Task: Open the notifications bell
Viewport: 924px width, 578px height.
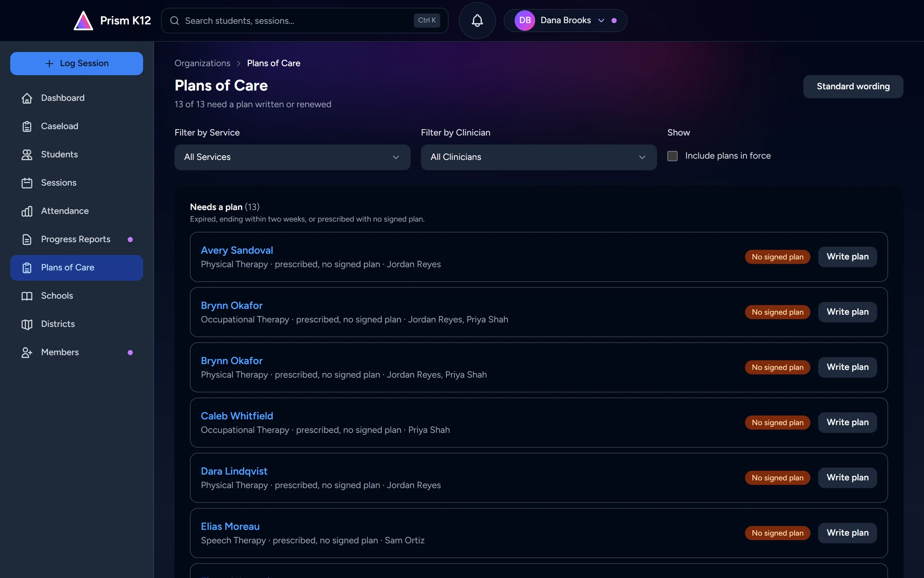Action: (x=477, y=20)
